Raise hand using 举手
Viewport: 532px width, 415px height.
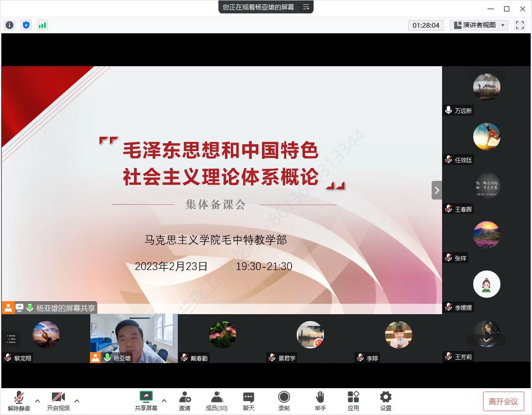[320, 401]
